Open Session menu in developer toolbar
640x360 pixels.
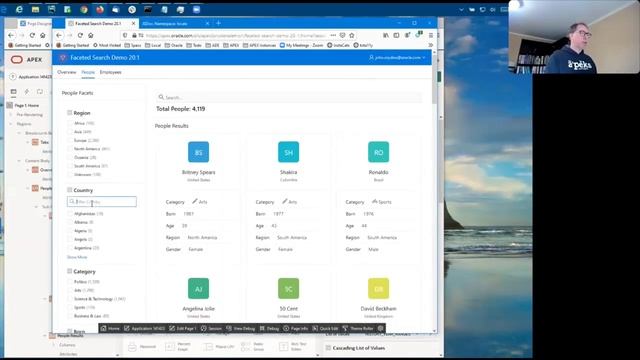click(211, 328)
